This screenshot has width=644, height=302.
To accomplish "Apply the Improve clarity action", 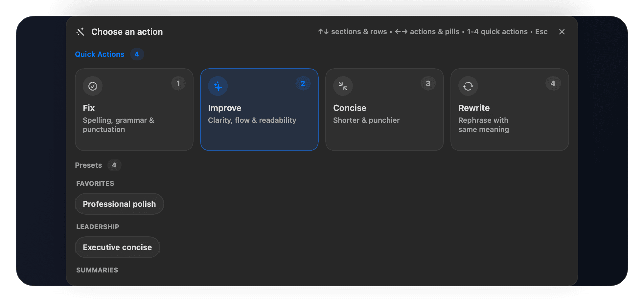I will (259, 110).
